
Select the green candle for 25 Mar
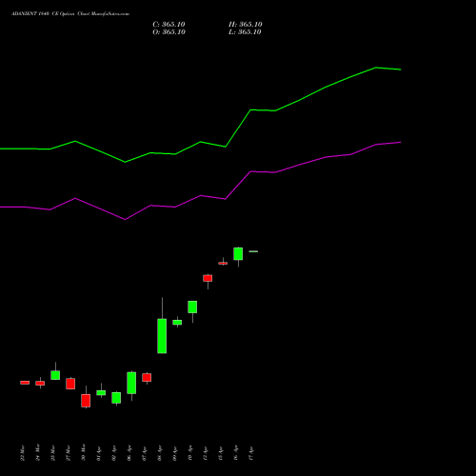coord(55,375)
